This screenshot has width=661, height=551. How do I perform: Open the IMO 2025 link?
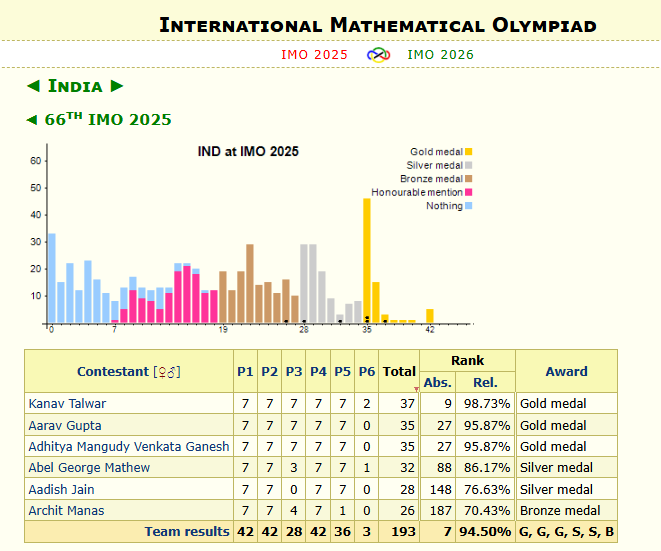pyautogui.click(x=314, y=55)
